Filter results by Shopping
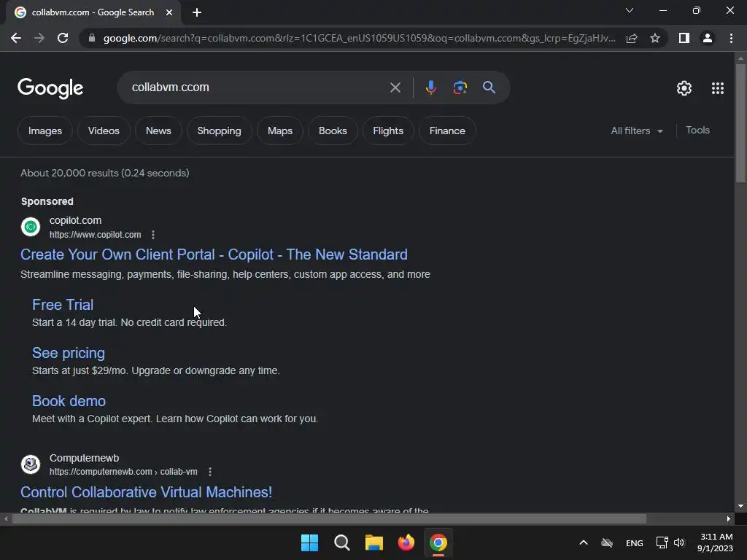Viewport: 747px width, 560px height. pyautogui.click(x=219, y=131)
